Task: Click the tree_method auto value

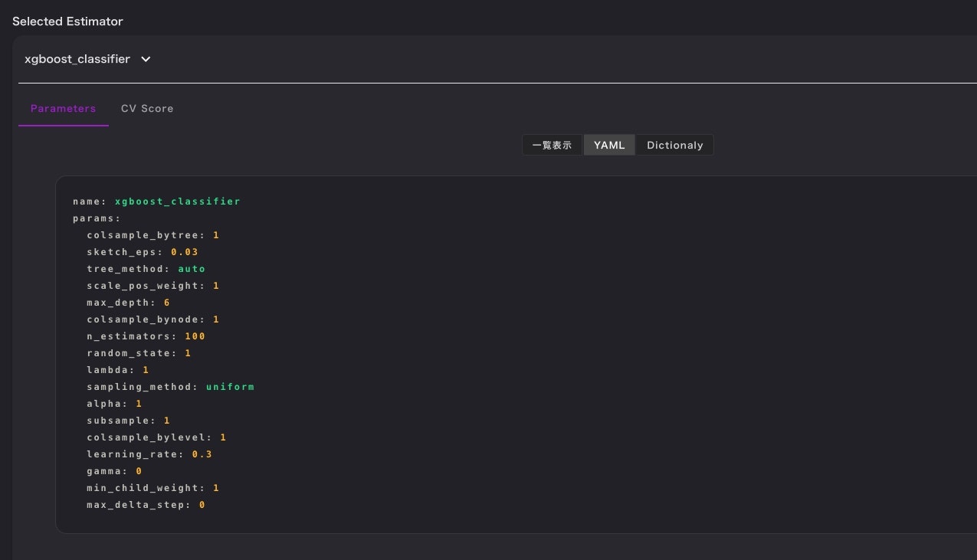Action: (192, 269)
